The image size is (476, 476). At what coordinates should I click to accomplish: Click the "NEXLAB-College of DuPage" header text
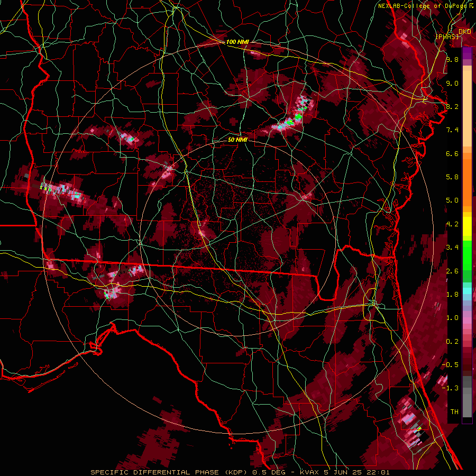(424, 6)
